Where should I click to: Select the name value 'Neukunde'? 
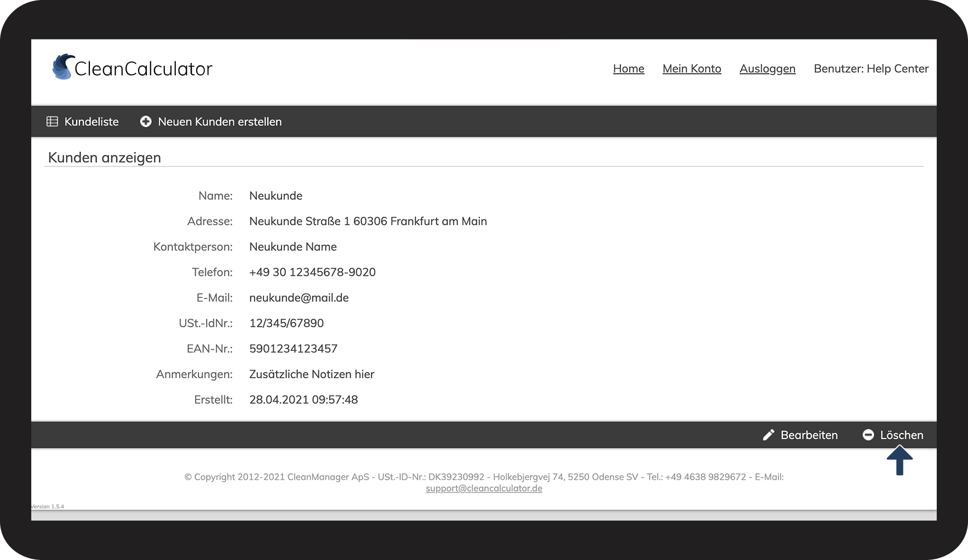click(x=276, y=196)
